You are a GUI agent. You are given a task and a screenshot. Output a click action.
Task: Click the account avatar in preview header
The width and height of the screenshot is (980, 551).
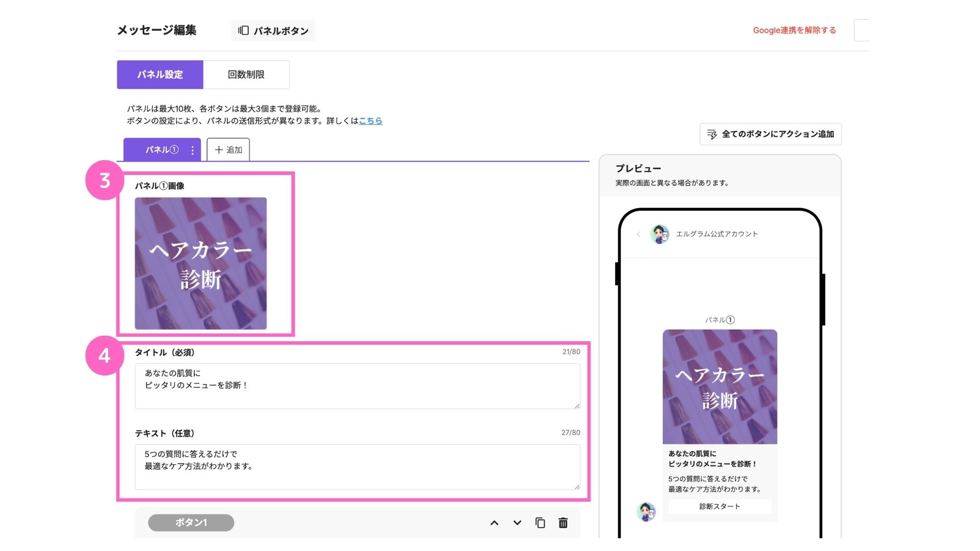point(659,234)
